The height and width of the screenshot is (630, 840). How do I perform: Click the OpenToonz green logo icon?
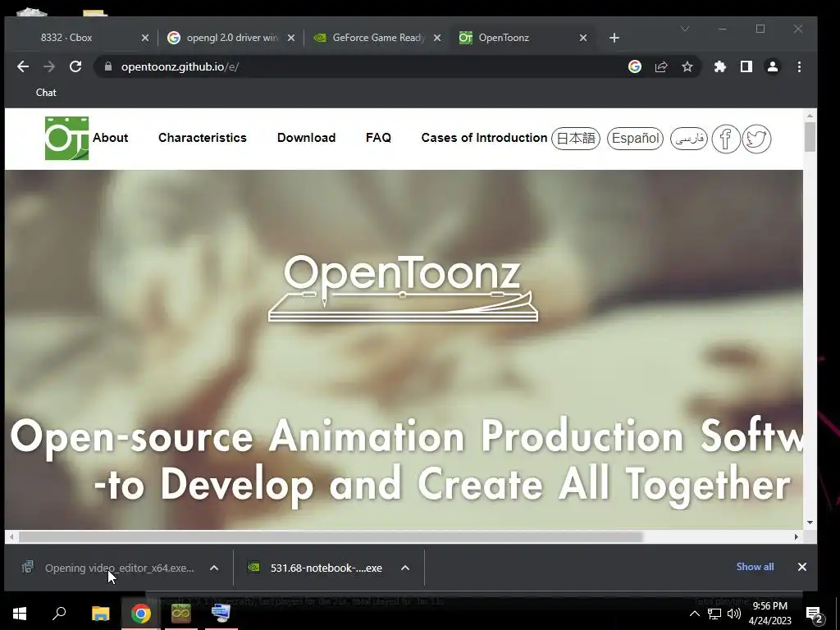pos(67,138)
